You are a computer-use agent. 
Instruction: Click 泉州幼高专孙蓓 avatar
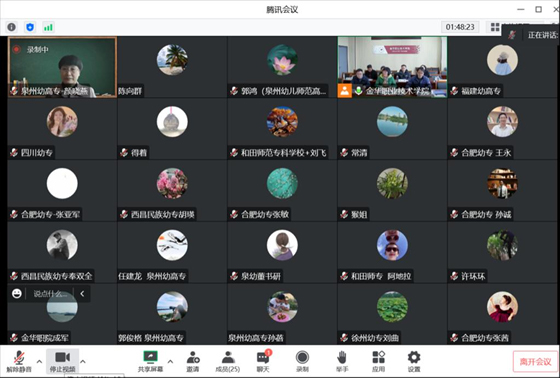282,307
